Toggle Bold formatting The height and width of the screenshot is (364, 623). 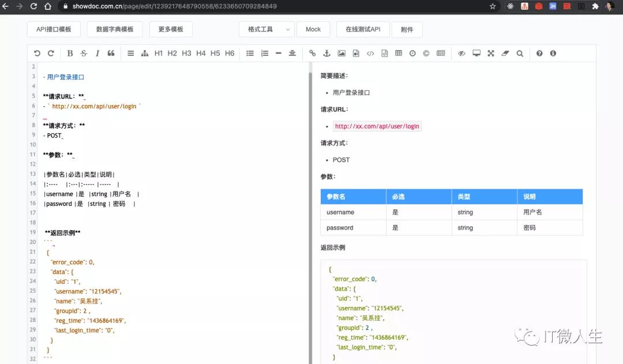pos(69,53)
